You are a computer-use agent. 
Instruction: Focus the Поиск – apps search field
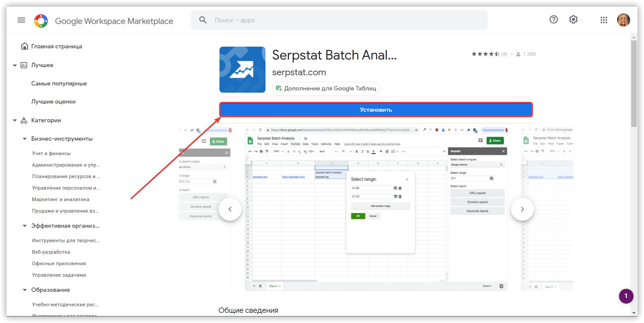(339, 20)
